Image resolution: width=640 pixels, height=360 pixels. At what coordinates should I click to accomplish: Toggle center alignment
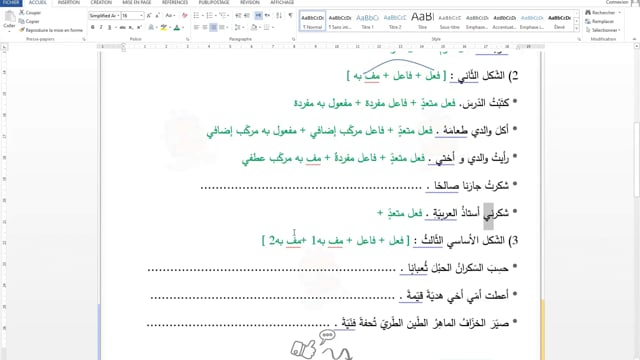click(205, 27)
